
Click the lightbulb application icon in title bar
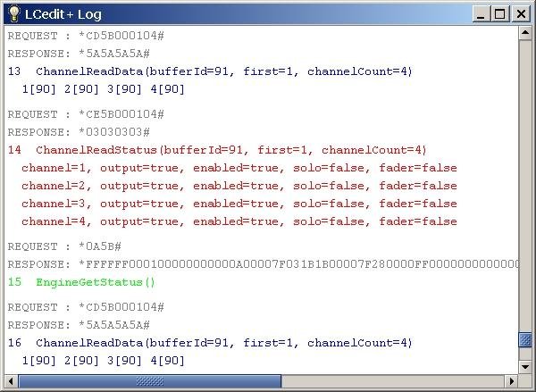click(x=14, y=14)
